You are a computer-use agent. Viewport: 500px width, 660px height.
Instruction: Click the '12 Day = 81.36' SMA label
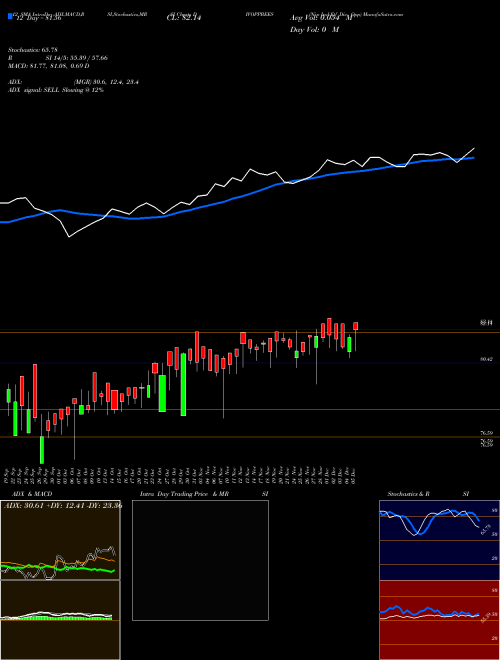click(x=37, y=18)
